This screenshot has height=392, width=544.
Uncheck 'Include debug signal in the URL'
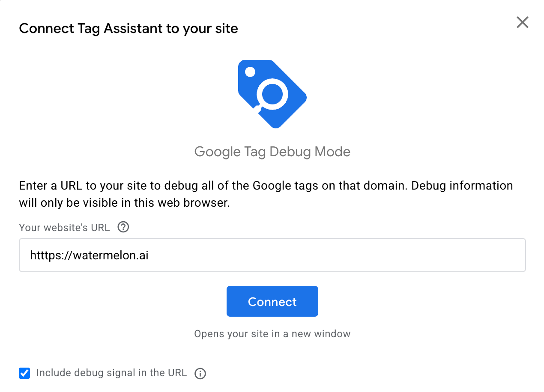click(x=24, y=373)
